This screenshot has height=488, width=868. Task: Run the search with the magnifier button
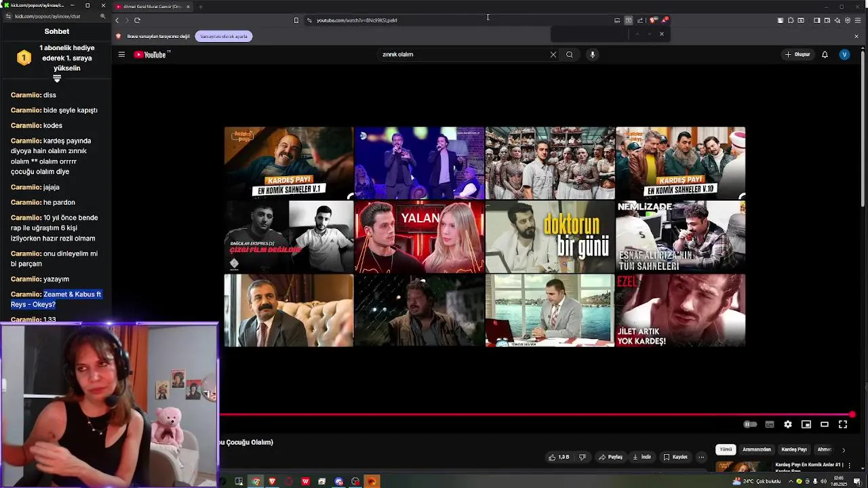pyautogui.click(x=570, y=54)
